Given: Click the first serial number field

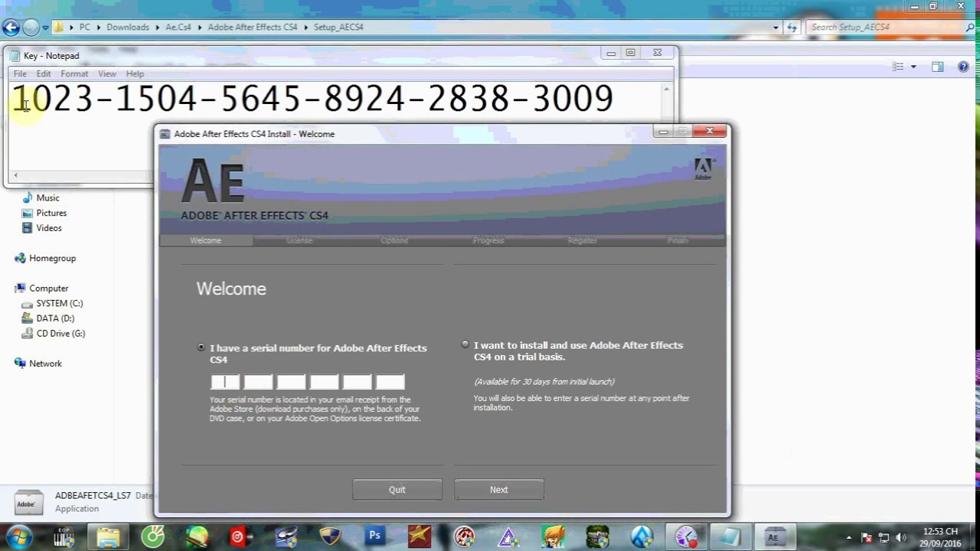Looking at the screenshot, I should point(225,382).
